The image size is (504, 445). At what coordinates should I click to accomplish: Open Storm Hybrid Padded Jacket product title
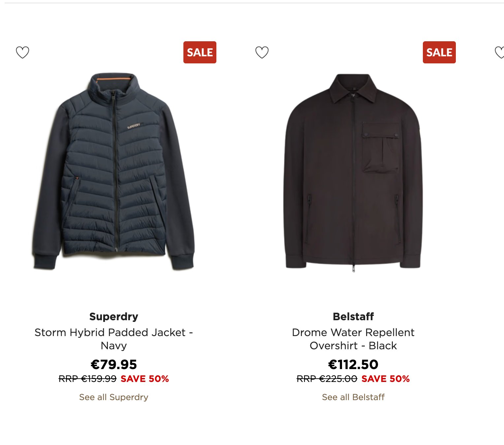pos(113,339)
